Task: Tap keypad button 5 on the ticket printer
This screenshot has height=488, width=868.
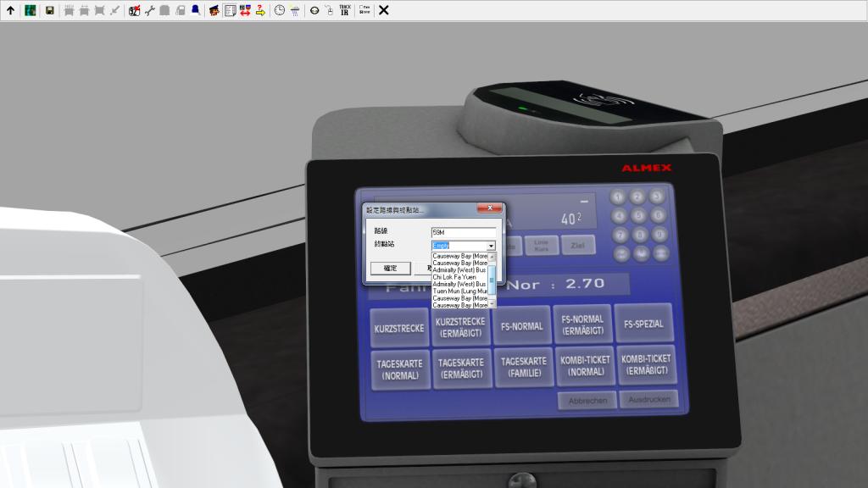Action: point(638,216)
